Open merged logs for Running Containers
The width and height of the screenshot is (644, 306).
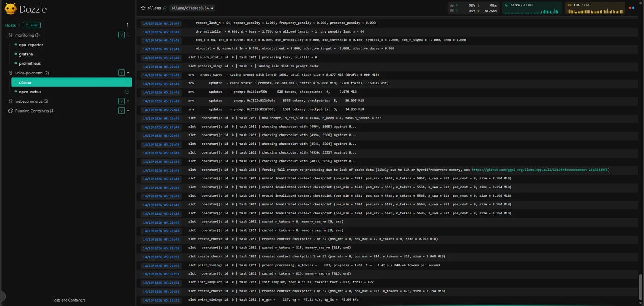122,111
